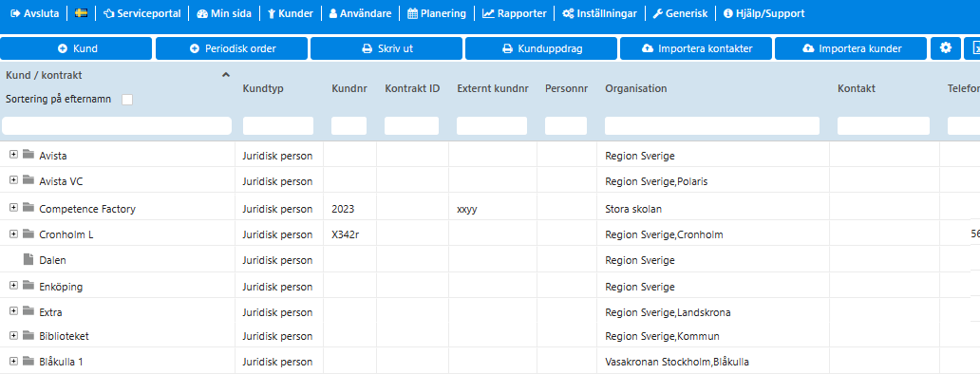
Task: Click the Periodisk order button
Action: [x=232, y=48]
